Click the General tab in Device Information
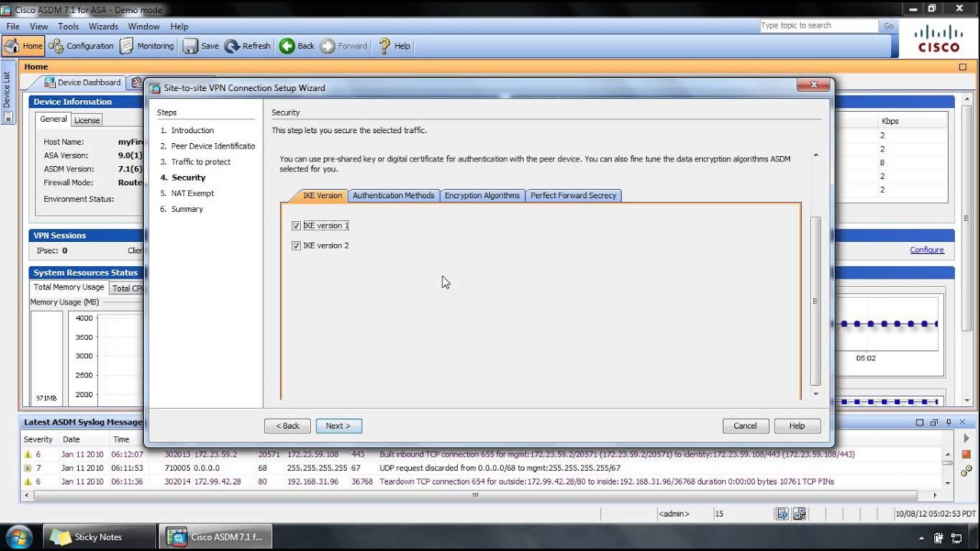This screenshot has height=551, width=980. [54, 119]
